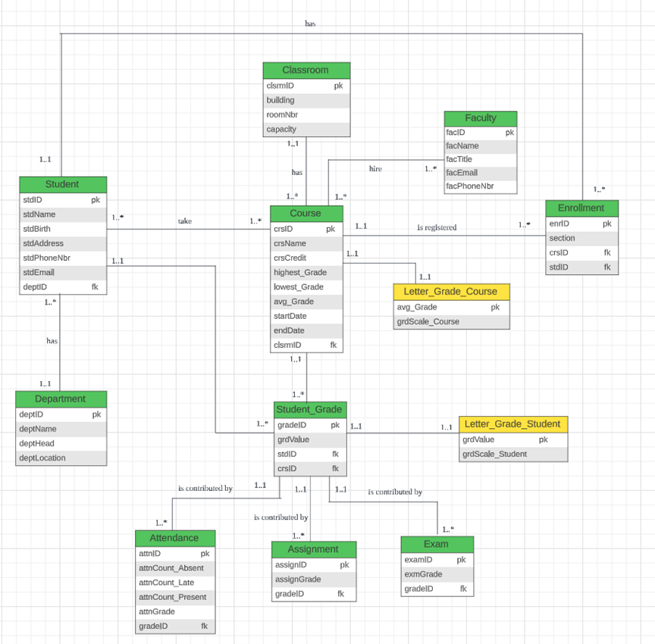
Task: Click the stdPhoneNbr attribute in Student
Action: [x=47, y=258]
